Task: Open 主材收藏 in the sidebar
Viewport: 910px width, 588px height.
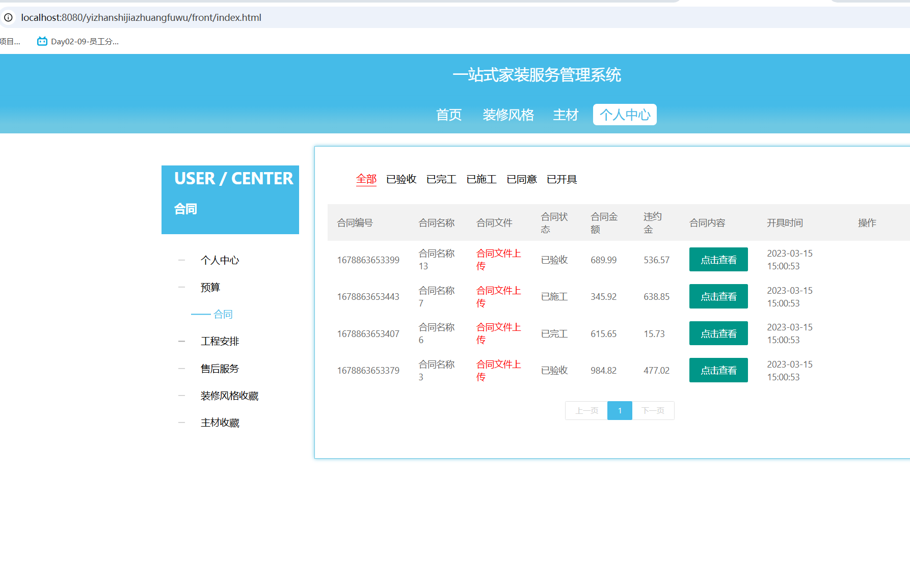Action: tap(220, 423)
